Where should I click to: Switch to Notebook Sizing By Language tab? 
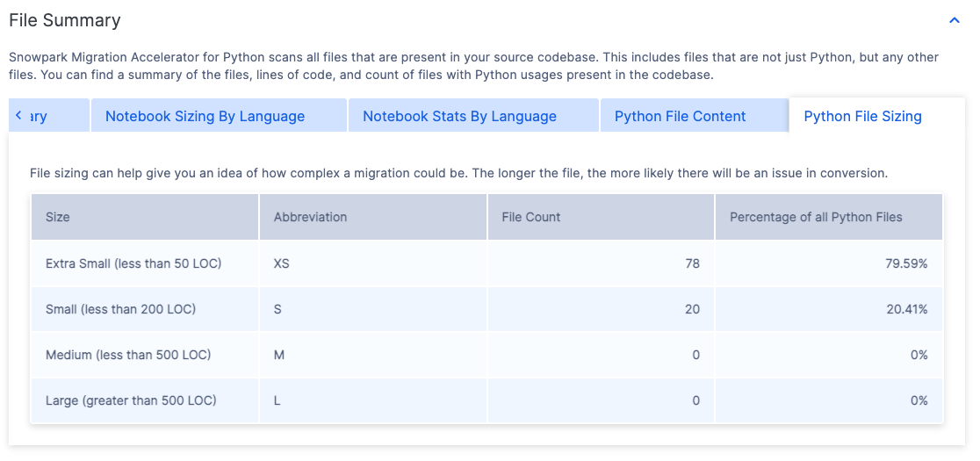(x=205, y=116)
